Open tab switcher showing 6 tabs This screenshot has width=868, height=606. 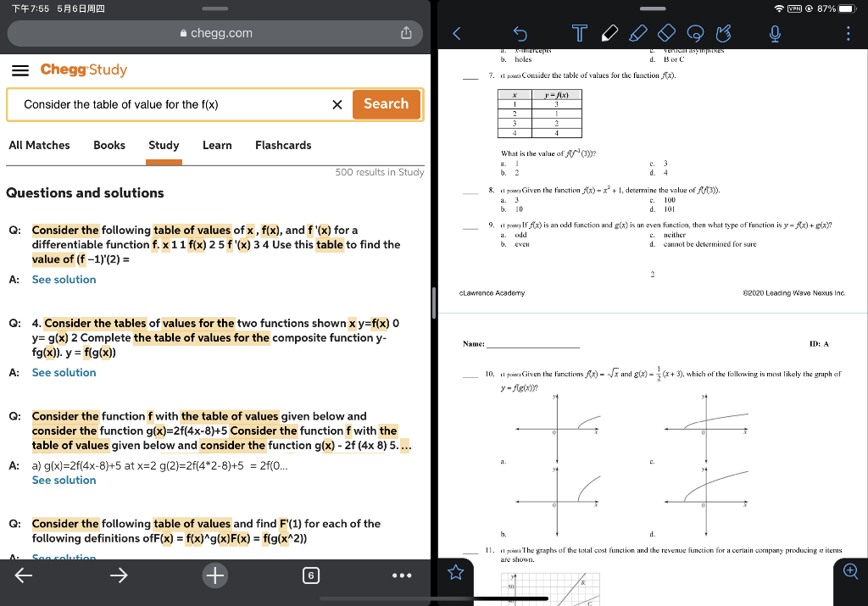coord(311,575)
